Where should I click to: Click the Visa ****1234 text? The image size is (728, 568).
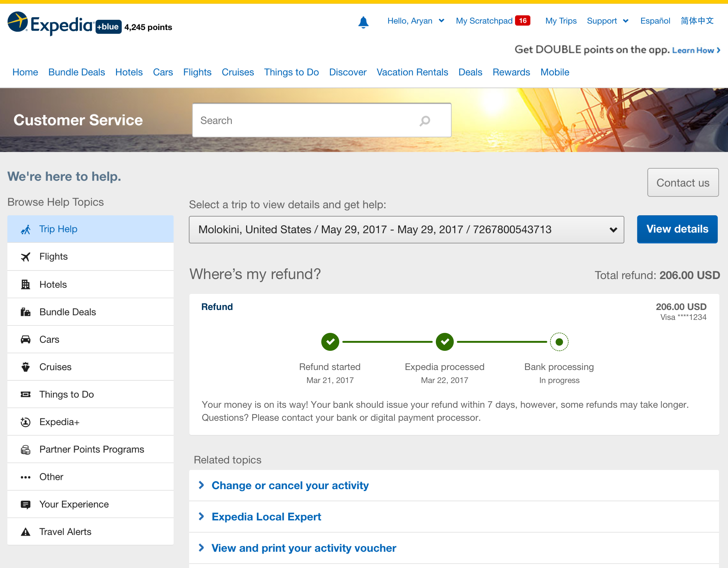683,317
